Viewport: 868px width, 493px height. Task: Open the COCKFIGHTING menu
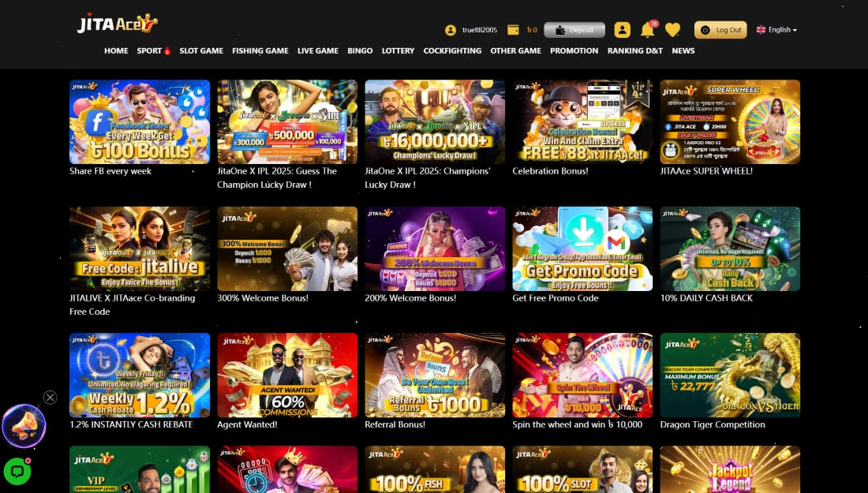pyautogui.click(x=452, y=50)
